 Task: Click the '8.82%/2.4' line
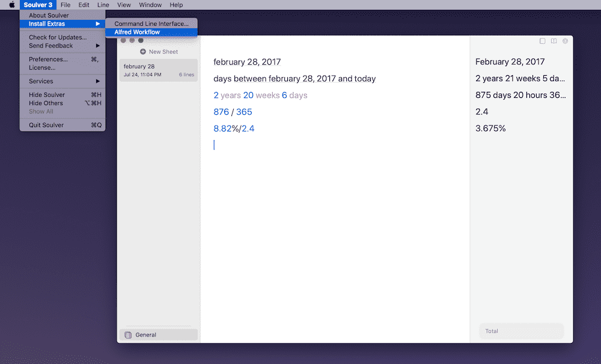(x=234, y=129)
